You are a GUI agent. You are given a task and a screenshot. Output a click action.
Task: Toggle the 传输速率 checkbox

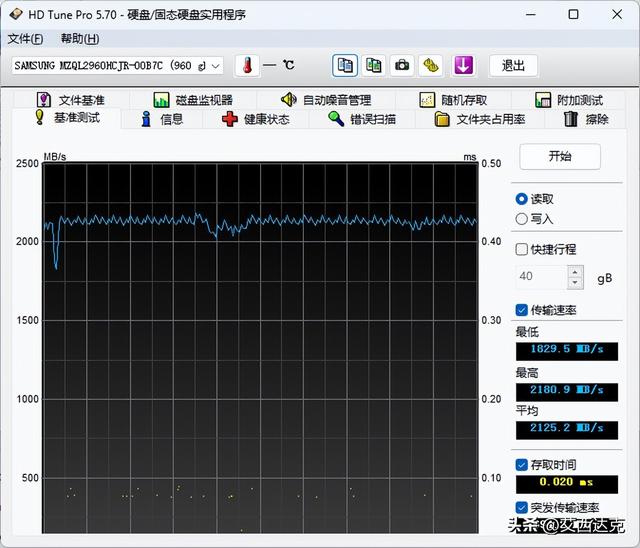[522, 310]
